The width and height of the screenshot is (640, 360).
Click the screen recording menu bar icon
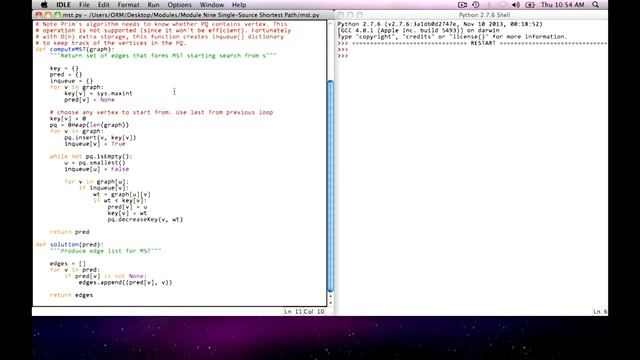(462, 5)
